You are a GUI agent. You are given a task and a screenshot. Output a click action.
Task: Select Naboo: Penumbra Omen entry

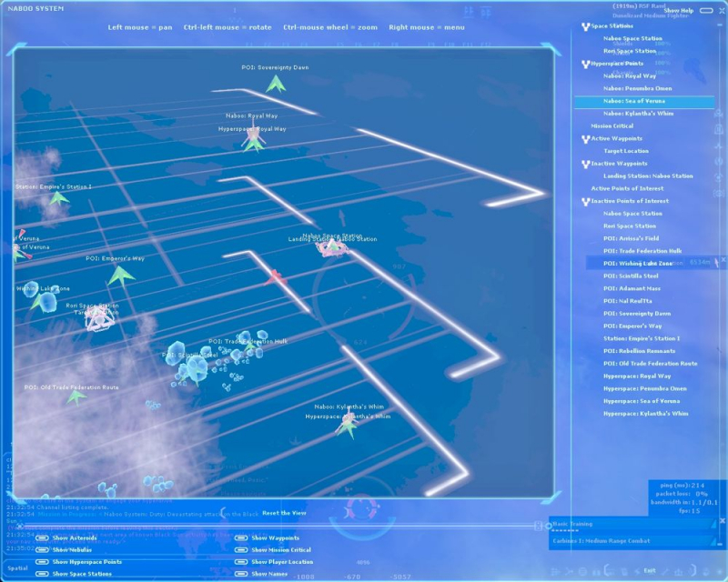[x=638, y=88]
